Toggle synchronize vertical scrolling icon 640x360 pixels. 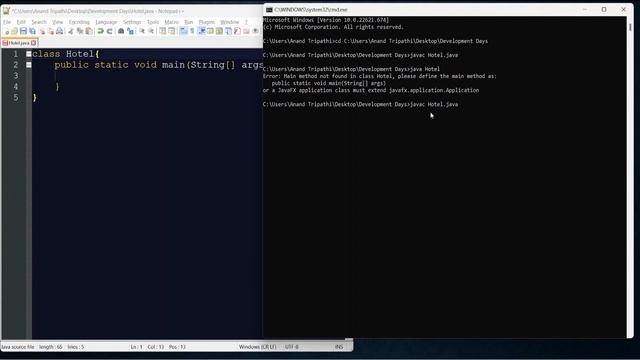pos(162,31)
